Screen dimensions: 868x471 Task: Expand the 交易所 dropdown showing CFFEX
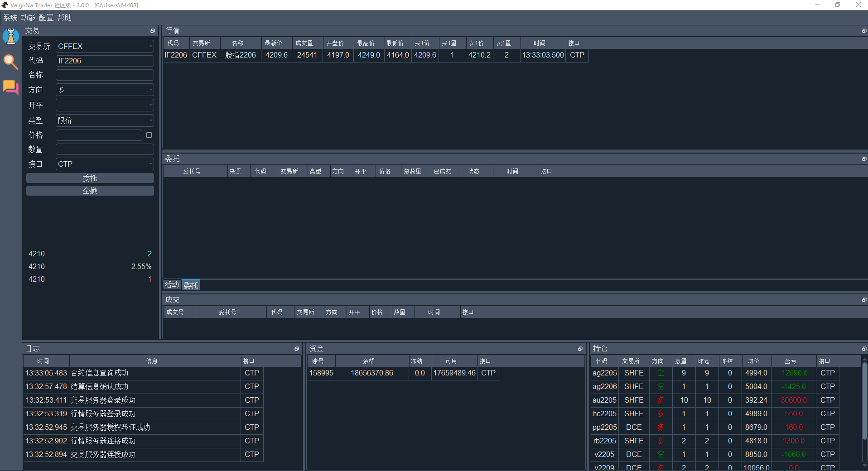pos(105,46)
